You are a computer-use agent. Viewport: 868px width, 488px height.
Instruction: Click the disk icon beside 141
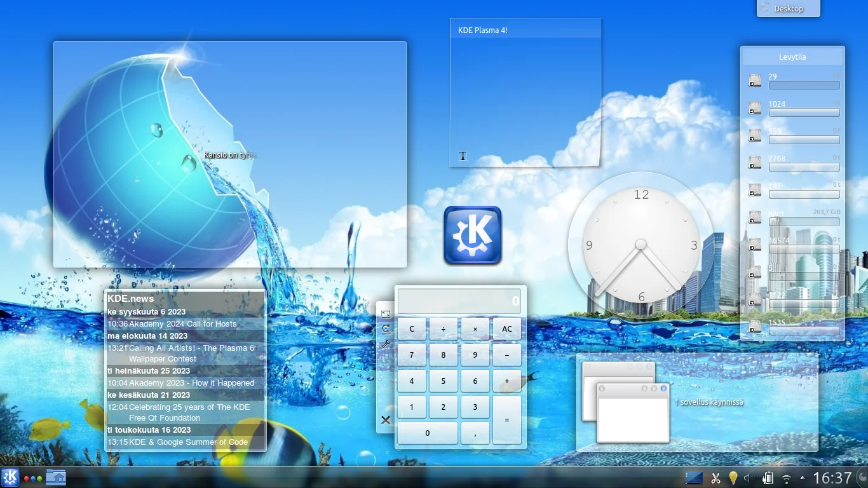[x=755, y=190]
